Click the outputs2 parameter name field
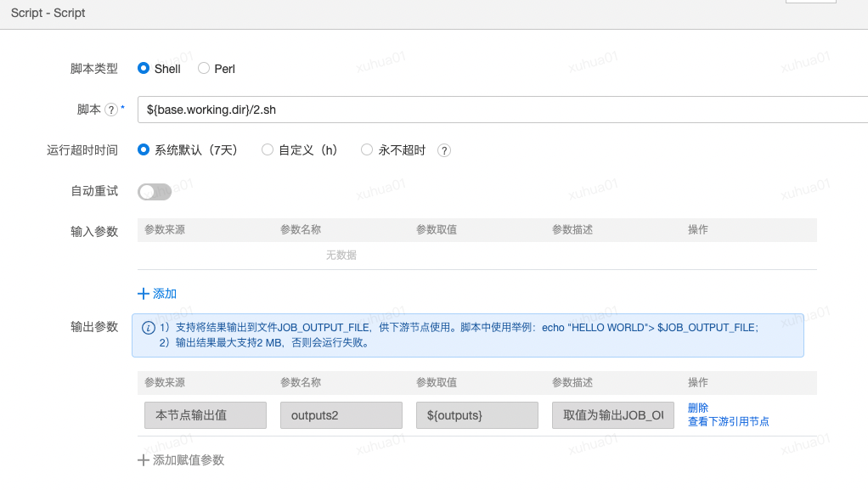Image resolution: width=868 pixels, height=490 pixels. click(341, 415)
